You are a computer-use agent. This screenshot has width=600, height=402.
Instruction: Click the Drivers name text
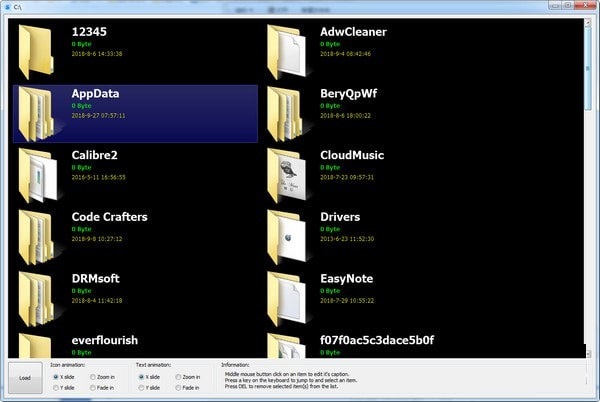(340, 217)
